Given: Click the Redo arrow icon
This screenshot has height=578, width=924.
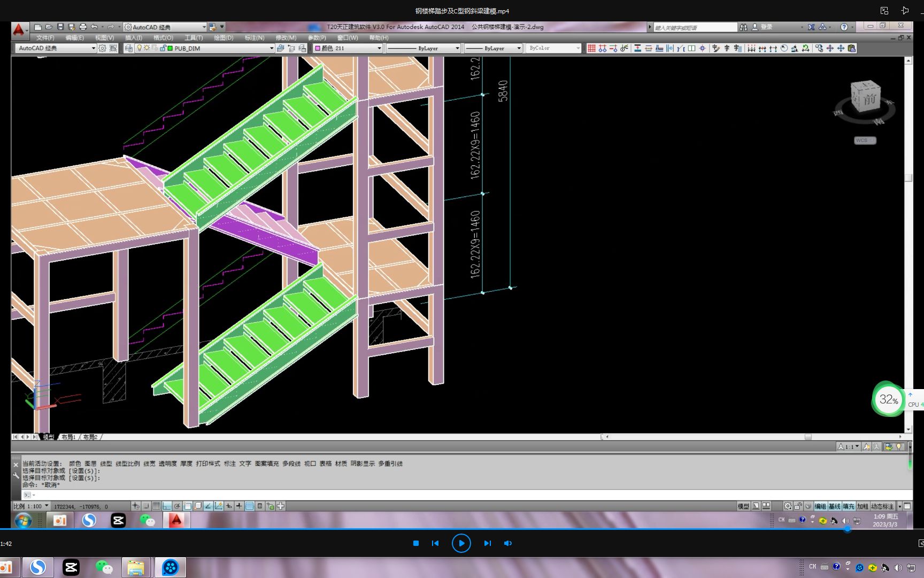Looking at the screenshot, I should coord(110,27).
